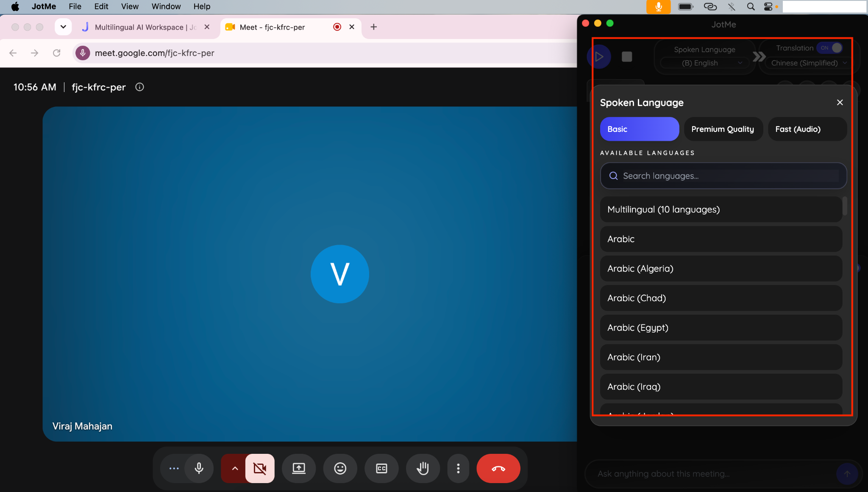Turn on captions CC button
This screenshot has width=868, height=492.
(381, 468)
